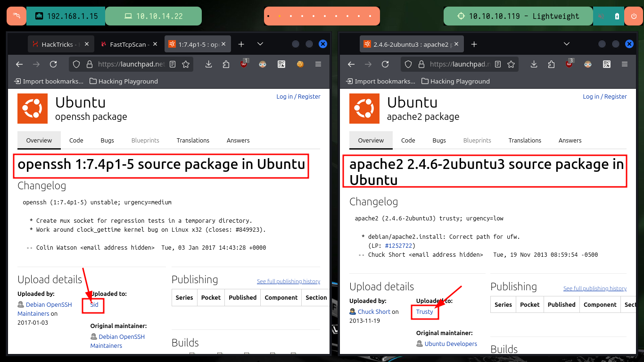Toggle reader view in the apache2 window
Screen dimensions: 644x362
tap(498, 64)
